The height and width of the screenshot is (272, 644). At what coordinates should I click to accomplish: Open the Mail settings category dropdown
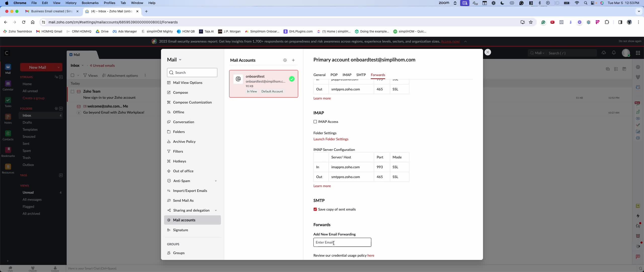coord(174,60)
